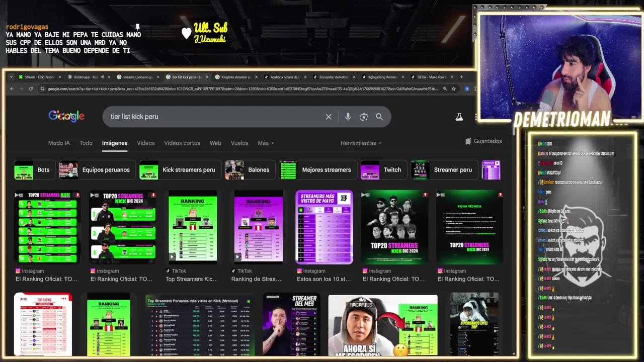Screen dimensions: 644x362
Task: Switch to Web results tab
Action: point(215,143)
